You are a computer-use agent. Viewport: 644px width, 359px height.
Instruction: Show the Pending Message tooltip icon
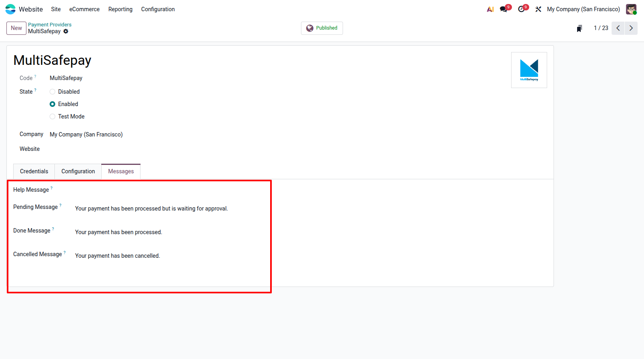pos(60,205)
